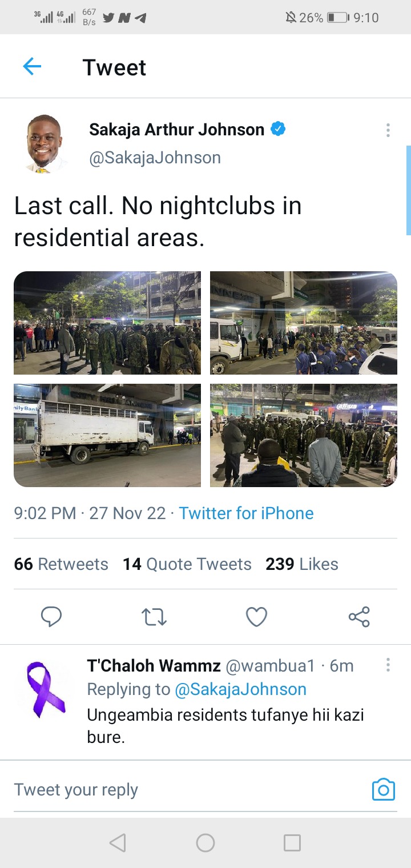The width and height of the screenshot is (411, 868).
Task: Like the tweet with the heart icon
Action: [256, 617]
